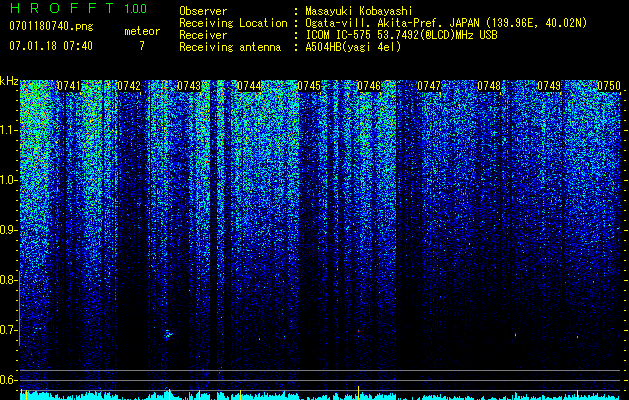Click the 0742 time marker

pos(129,86)
